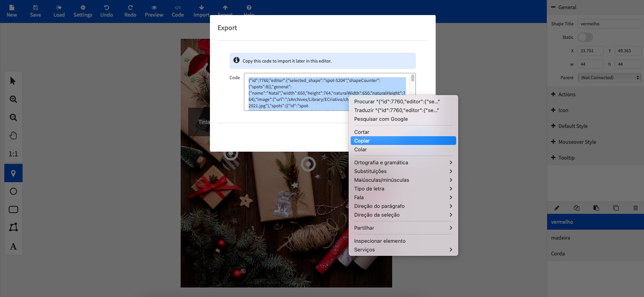
Task: Choose Procurar in the context menu
Action: pos(403,101)
